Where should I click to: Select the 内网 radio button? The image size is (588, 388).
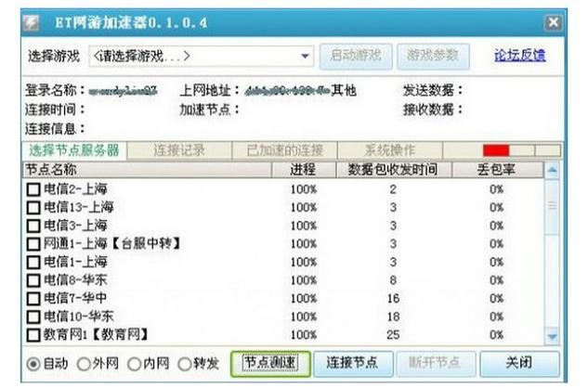tap(134, 364)
